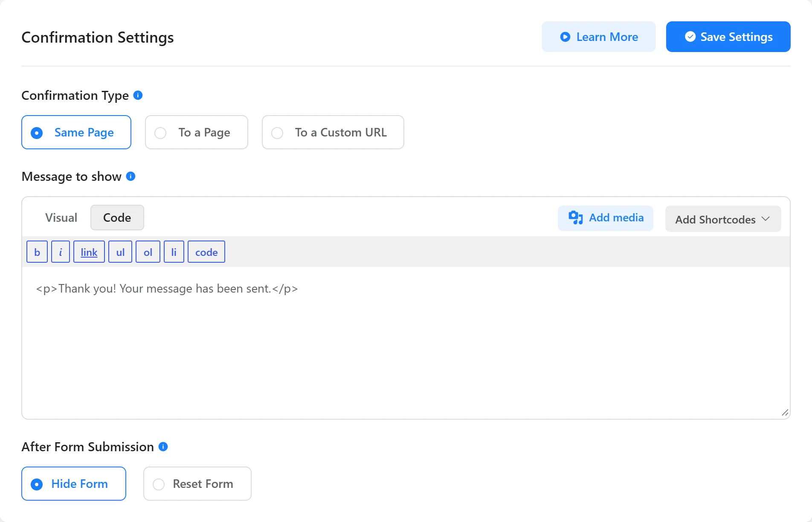Click the Confirmation Type info icon
Viewport: 812px width, 522px height.
(x=138, y=95)
